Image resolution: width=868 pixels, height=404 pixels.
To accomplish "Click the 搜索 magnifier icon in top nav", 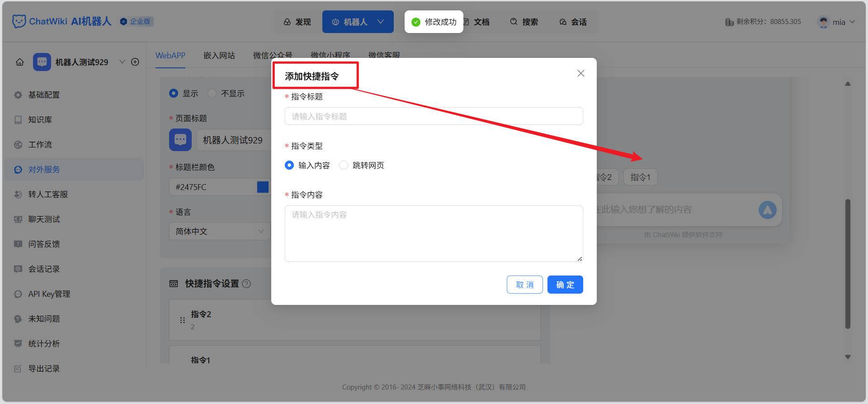I will coord(514,22).
